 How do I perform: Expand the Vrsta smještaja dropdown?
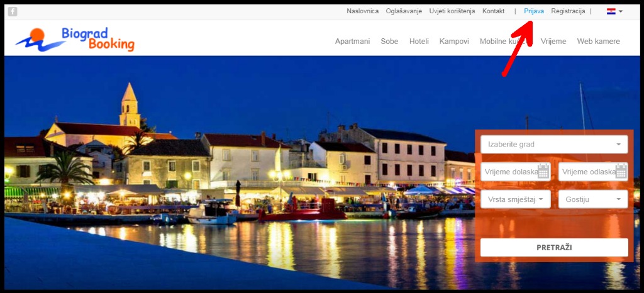[x=516, y=199]
